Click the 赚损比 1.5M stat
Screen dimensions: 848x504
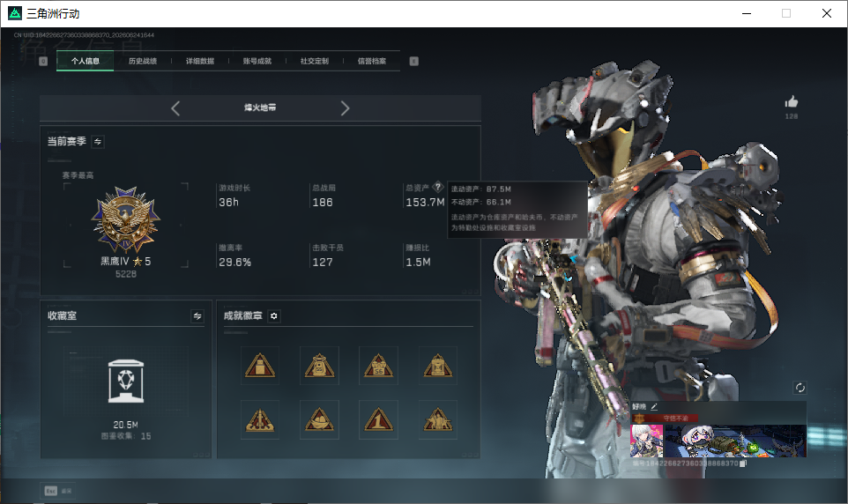tap(418, 256)
